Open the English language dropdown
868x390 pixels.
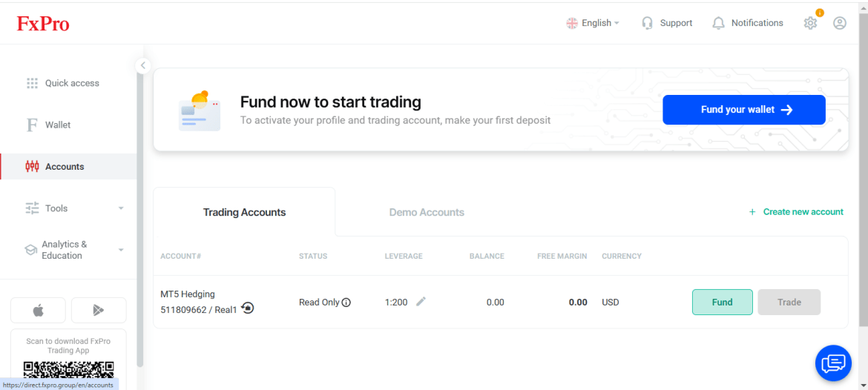[593, 23]
